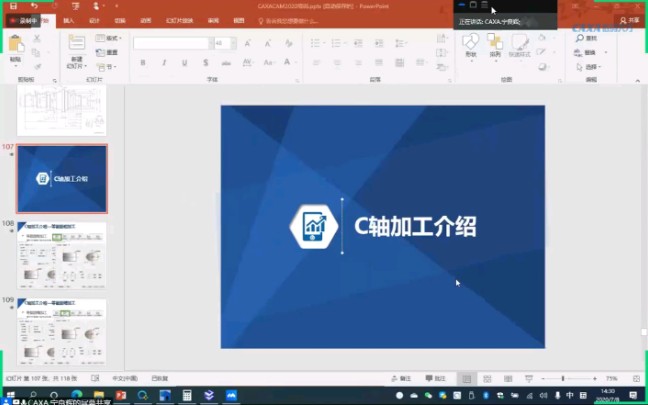Open Calculator from the Windows taskbar
648x405 pixels.
click(x=187, y=395)
